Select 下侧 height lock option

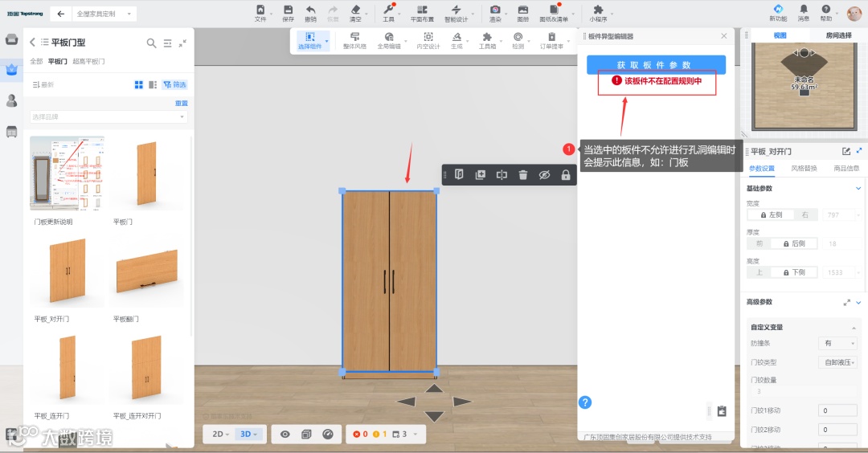[x=794, y=272]
